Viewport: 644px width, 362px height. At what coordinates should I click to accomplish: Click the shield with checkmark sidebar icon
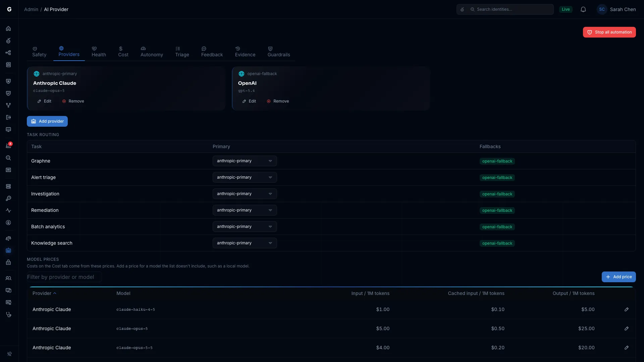point(8,93)
